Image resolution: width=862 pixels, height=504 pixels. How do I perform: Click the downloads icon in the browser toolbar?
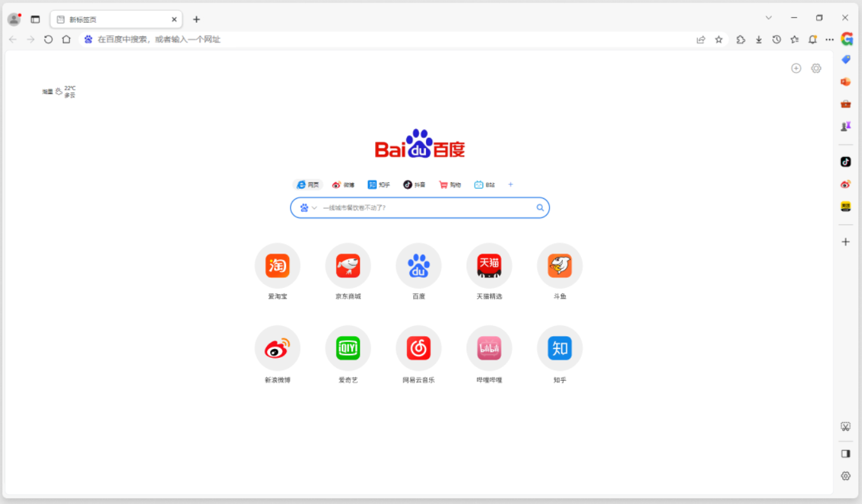click(x=758, y=39)
